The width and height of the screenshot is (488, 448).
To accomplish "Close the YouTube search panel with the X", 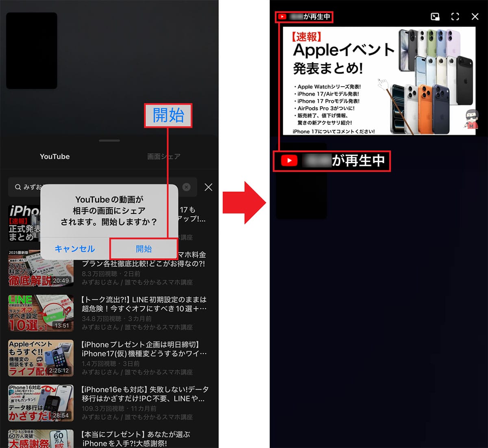I will coord(208,187).
